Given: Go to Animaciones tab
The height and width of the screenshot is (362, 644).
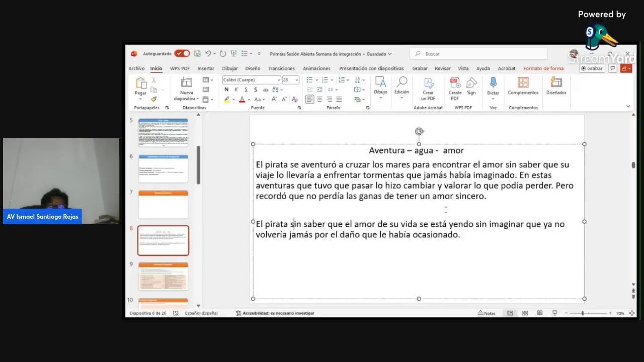Looking at the screenshot, I should (x=316, y=68).
